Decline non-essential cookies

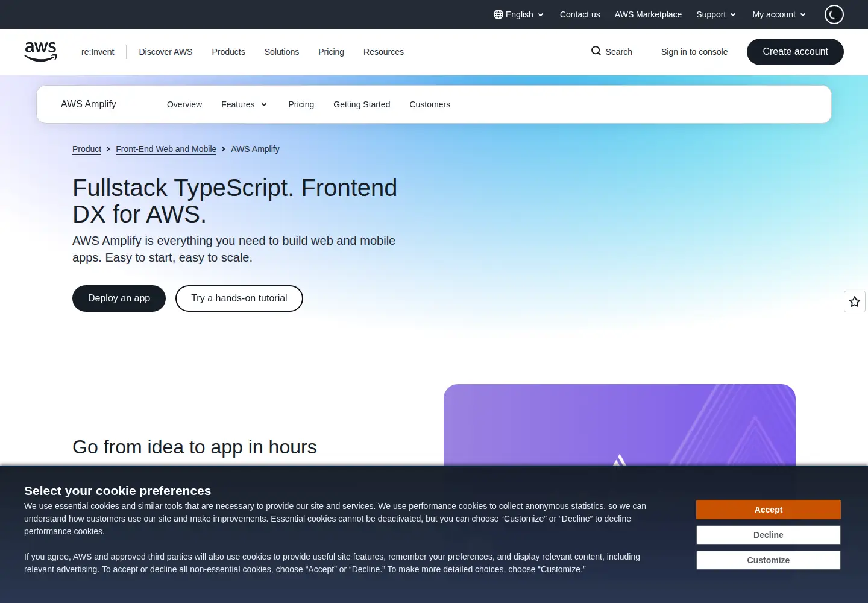tap(769, 535)
